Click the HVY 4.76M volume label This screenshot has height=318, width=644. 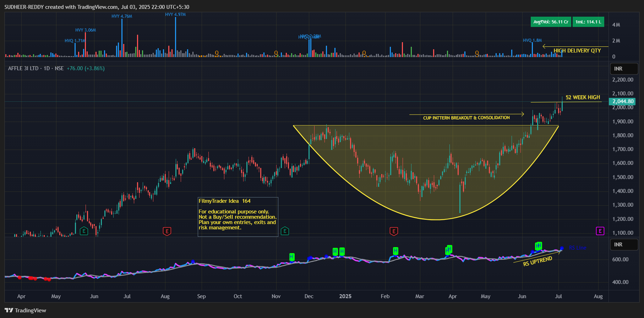[122, 16]
